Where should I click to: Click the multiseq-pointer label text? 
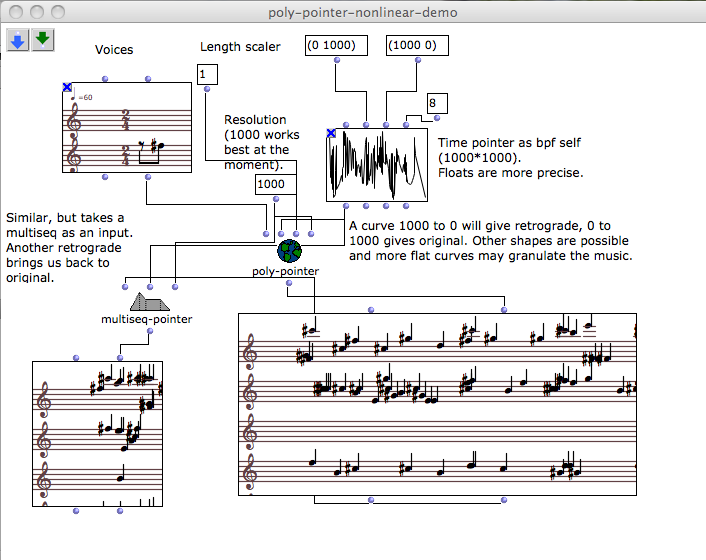click(x=148, y=319)
